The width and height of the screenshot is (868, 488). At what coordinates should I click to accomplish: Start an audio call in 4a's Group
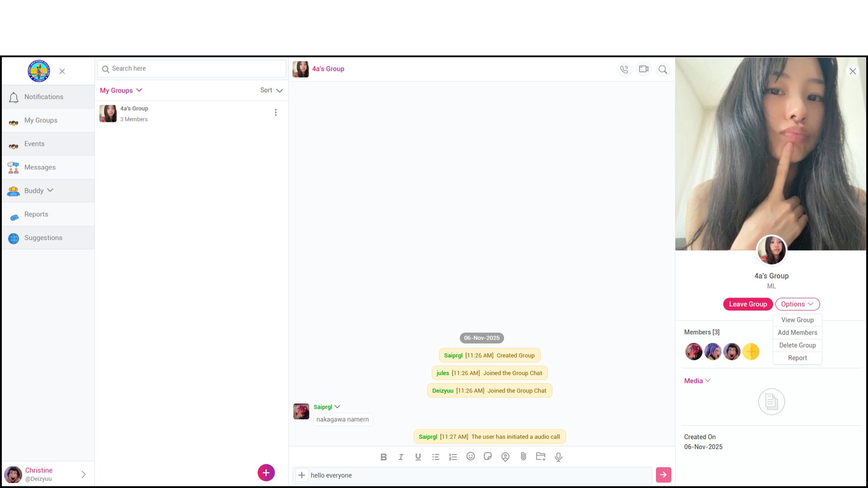pyautogui.click(x=624, y=70)
